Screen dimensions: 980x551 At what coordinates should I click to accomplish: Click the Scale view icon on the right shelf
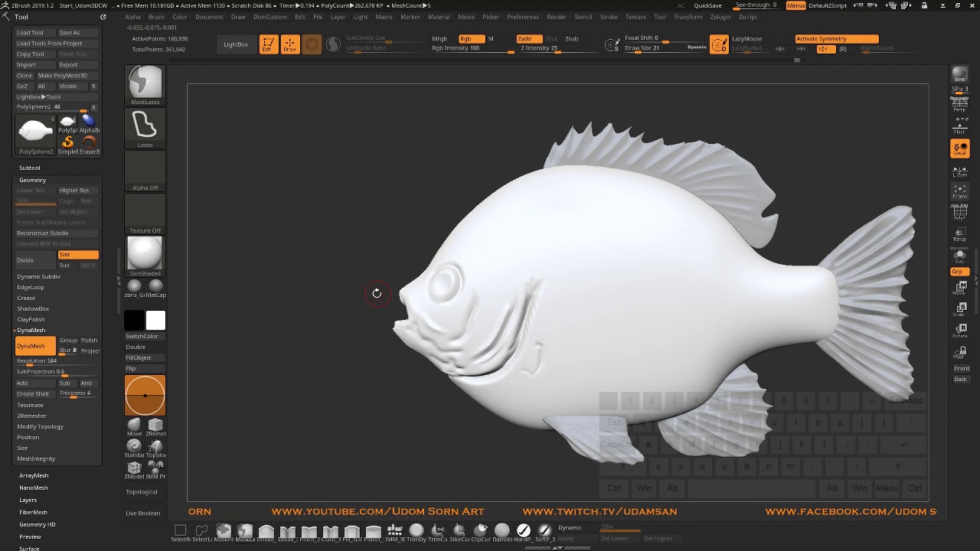[x=959, y=309]
